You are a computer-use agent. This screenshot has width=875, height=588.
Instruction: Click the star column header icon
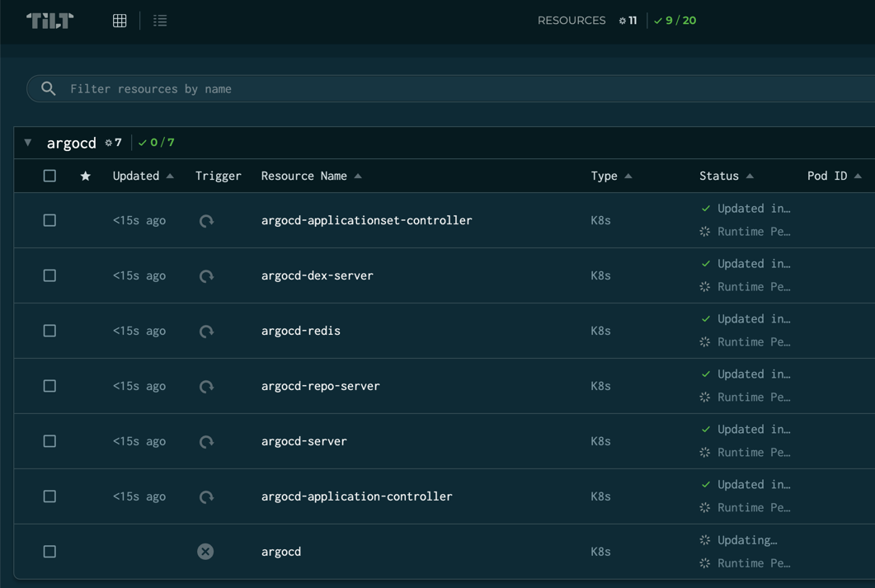tap(86, 176)
